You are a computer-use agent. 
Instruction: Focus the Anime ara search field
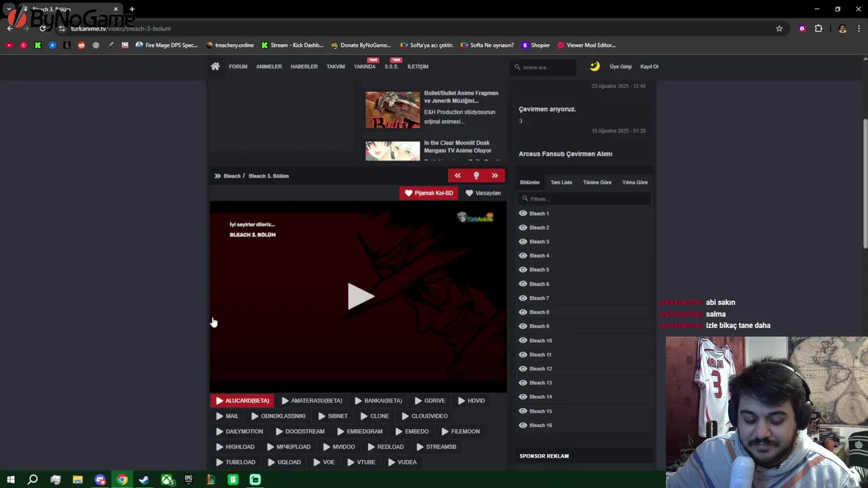tap(543, 67)
